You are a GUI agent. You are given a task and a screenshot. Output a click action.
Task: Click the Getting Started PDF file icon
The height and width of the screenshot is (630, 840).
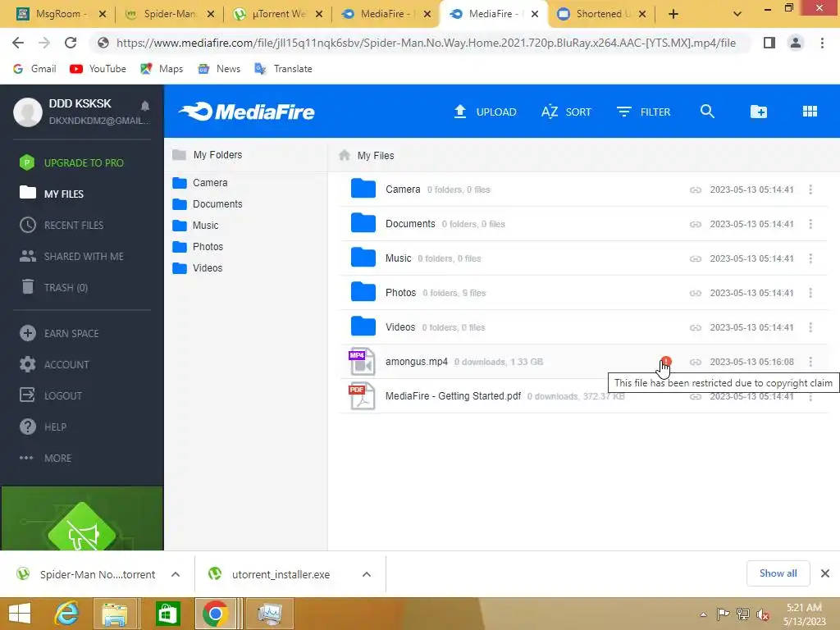(x=362, y=396)
